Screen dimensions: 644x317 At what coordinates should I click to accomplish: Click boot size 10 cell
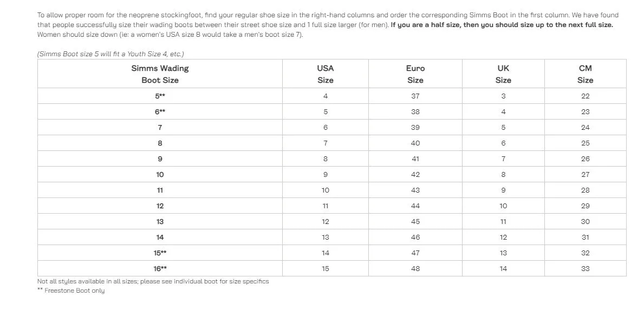pyautogui.click(x=160, y=175)
